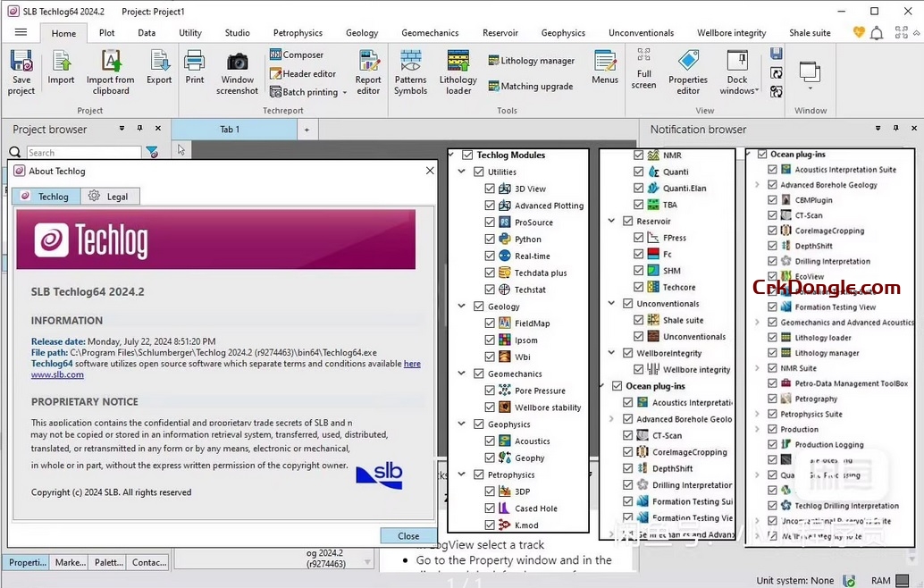
Task: Switch to the Petrophysics ribbon tab
Action: click(298, 32)
